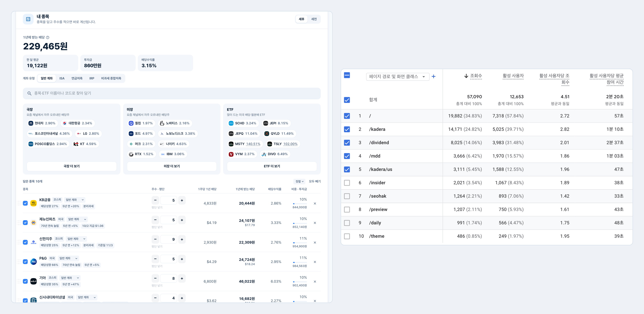The height and width of the screenshot is (314, 644).
Task: Uncheck the 합계 totals checkbox
Action: [347, 100]
